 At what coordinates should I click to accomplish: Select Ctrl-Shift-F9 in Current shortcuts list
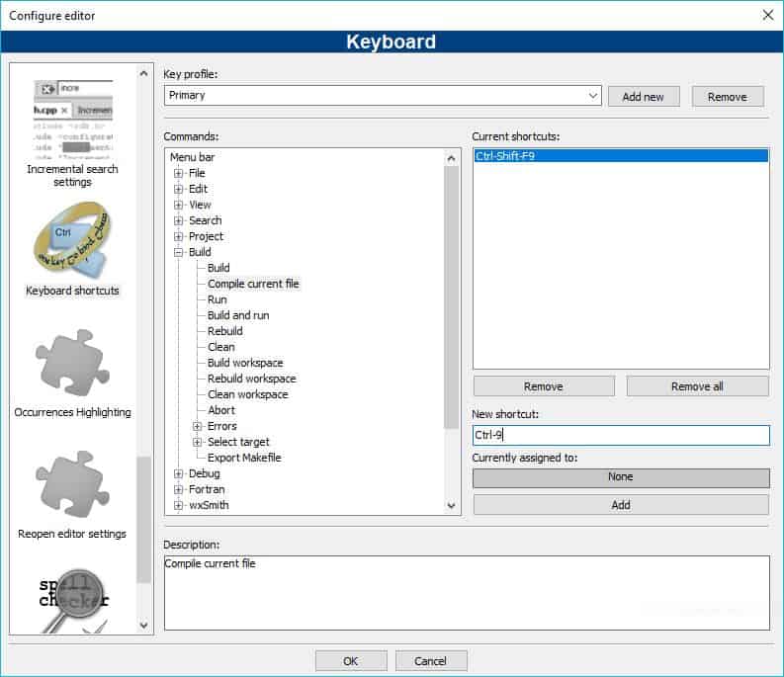(x=621, y=156)
